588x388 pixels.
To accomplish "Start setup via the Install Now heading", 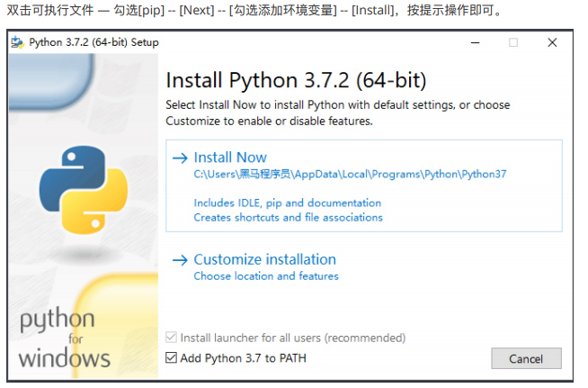I will tap(230, 158).
